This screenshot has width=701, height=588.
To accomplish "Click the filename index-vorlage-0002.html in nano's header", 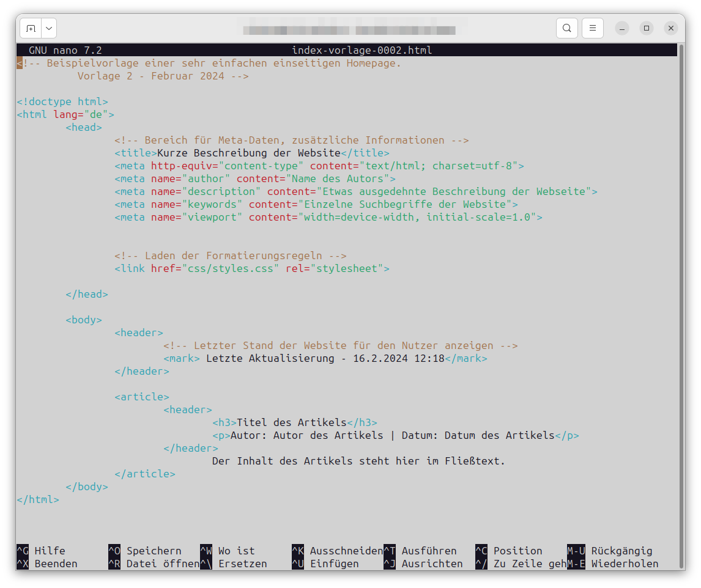I will [360, 50].
